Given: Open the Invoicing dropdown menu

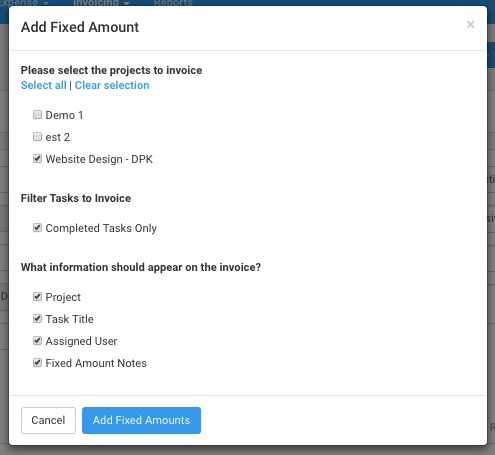Looking at the screenshot, I should click(x=101, y=3).
